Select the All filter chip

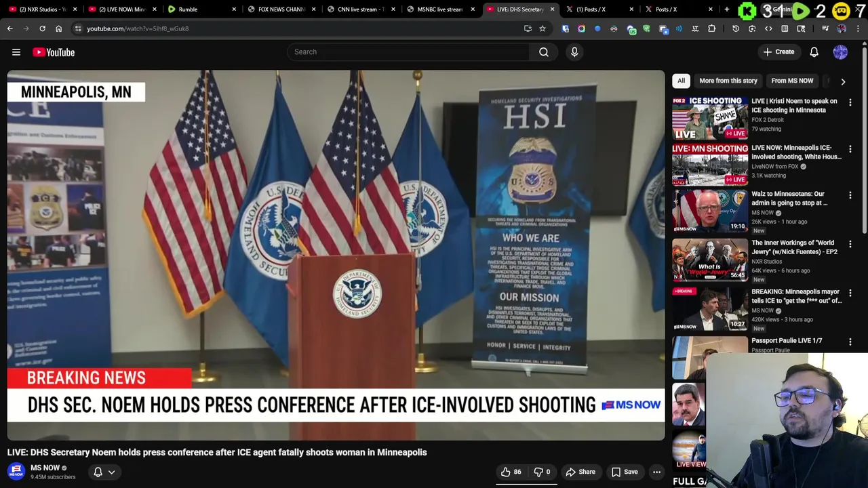(x=681, y=81)
